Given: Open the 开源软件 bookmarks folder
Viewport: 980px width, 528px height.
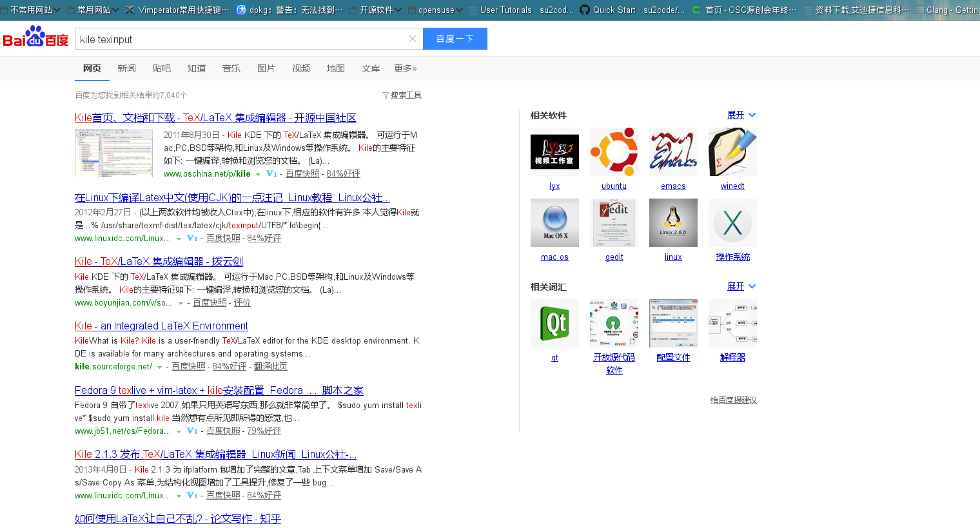Looking at the screenshot, I should click(x=376, y=10).
